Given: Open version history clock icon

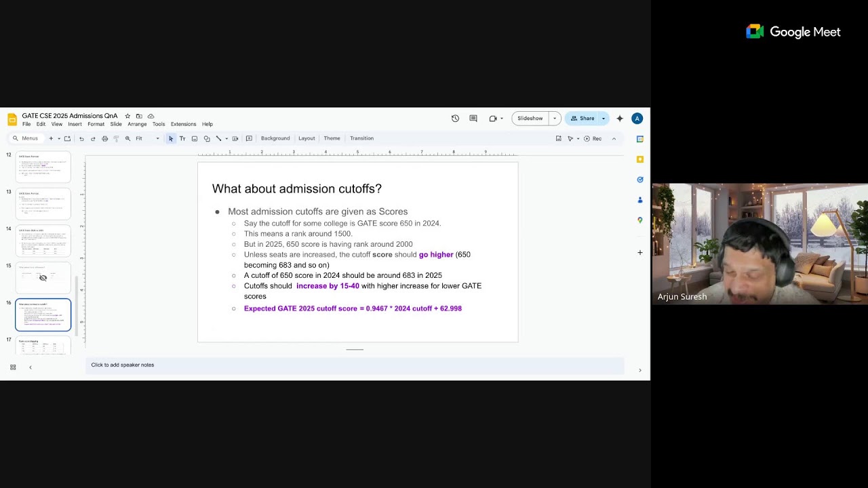Looking at the screenshot, I should pyautogui.click(x=455, y=119).
